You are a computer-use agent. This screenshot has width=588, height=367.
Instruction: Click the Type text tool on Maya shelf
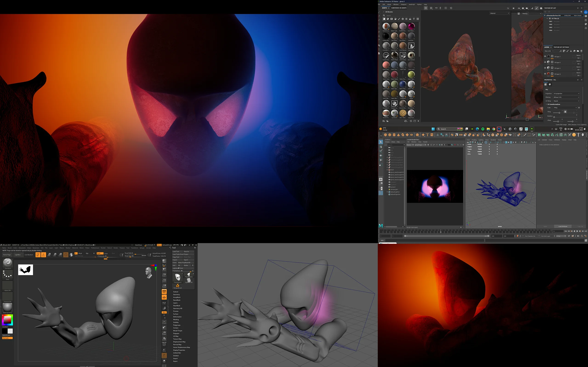click(x=427, y=135)
